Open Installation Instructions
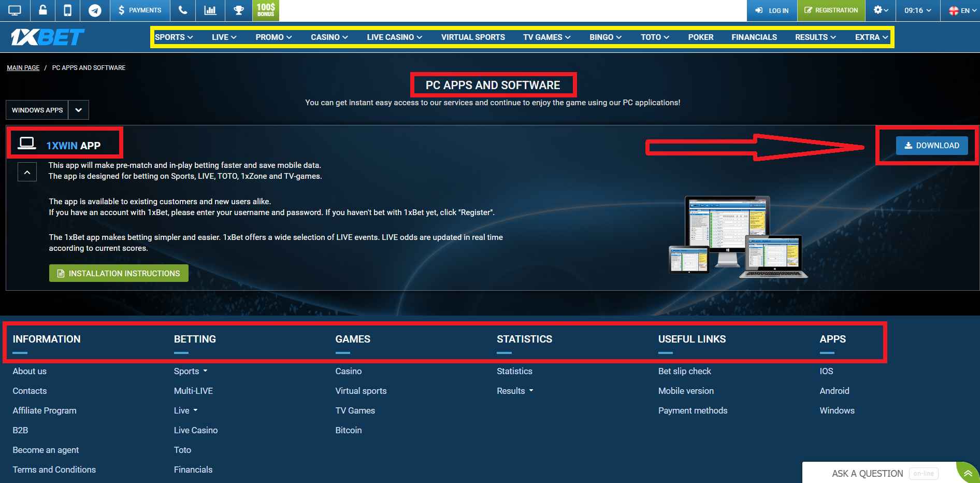Screen dimensions: 980x483 click(x=119, y=273)
